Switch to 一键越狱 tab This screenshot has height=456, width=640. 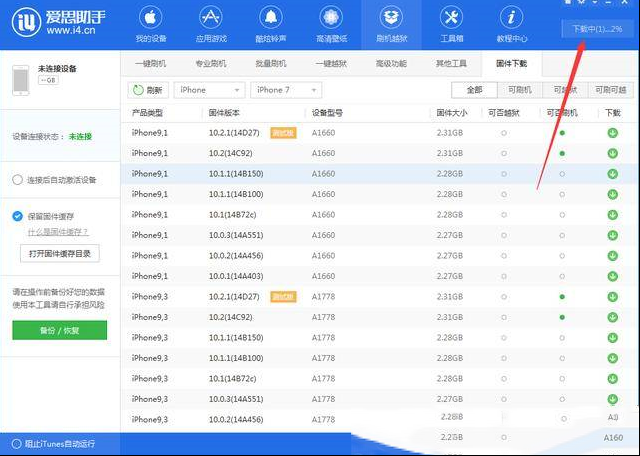331,64
